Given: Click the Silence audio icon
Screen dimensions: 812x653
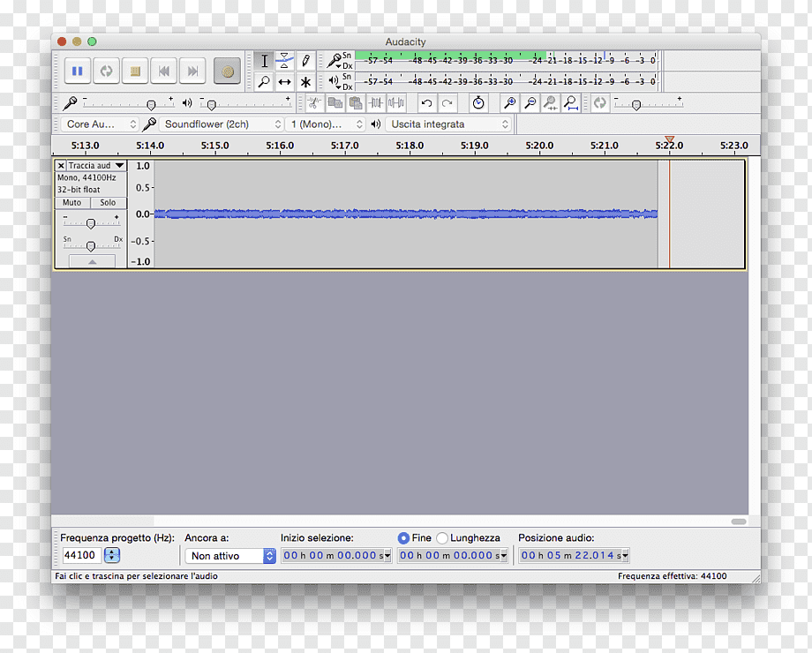Looking at the screenshot, I should coord(396,103).
